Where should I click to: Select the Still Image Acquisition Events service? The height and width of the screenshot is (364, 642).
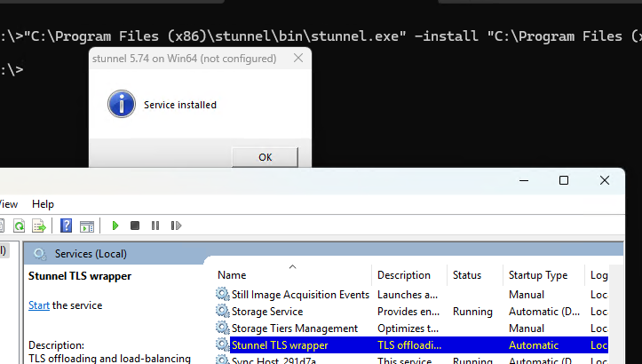(299, 295)
